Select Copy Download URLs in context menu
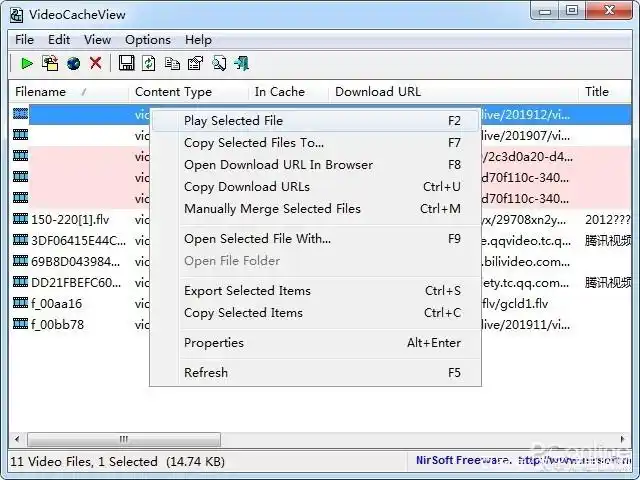 point(246,187)
